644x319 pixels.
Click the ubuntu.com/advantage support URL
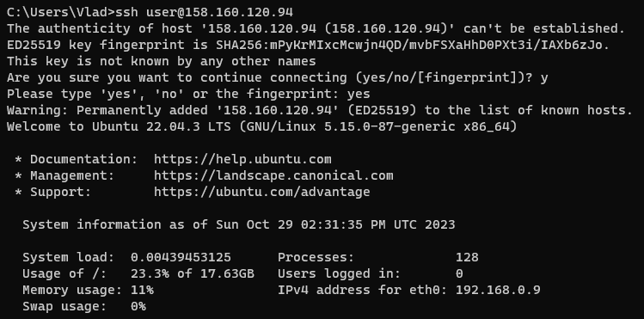(262, 192)
